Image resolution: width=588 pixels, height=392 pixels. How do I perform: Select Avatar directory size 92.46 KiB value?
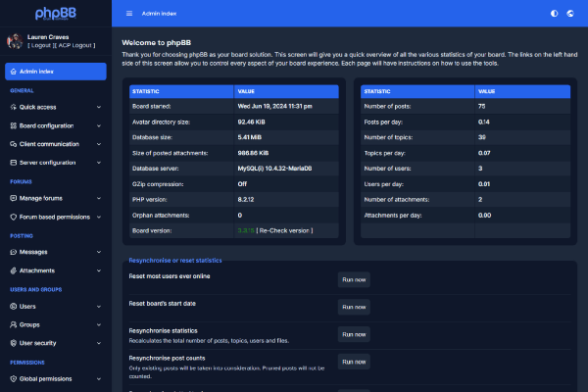pos(251,122)
